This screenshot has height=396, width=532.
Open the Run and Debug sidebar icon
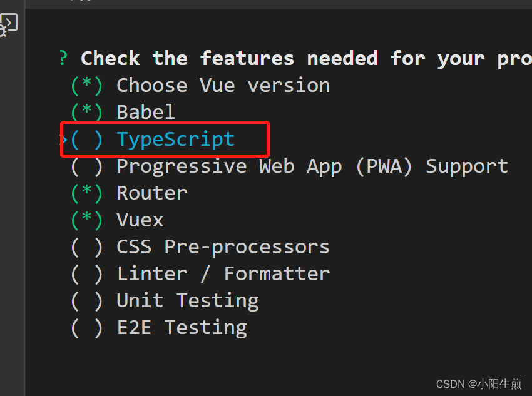click(8, 24)
